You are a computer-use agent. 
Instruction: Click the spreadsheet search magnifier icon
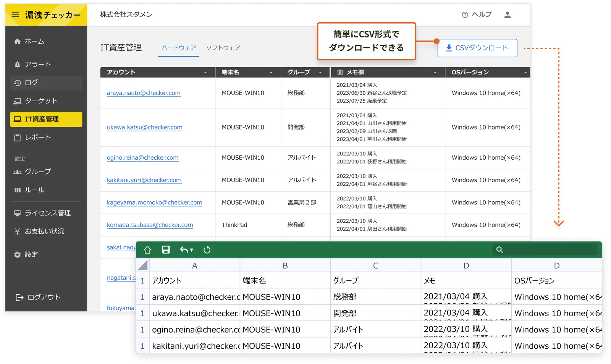(x=499, y=250)
